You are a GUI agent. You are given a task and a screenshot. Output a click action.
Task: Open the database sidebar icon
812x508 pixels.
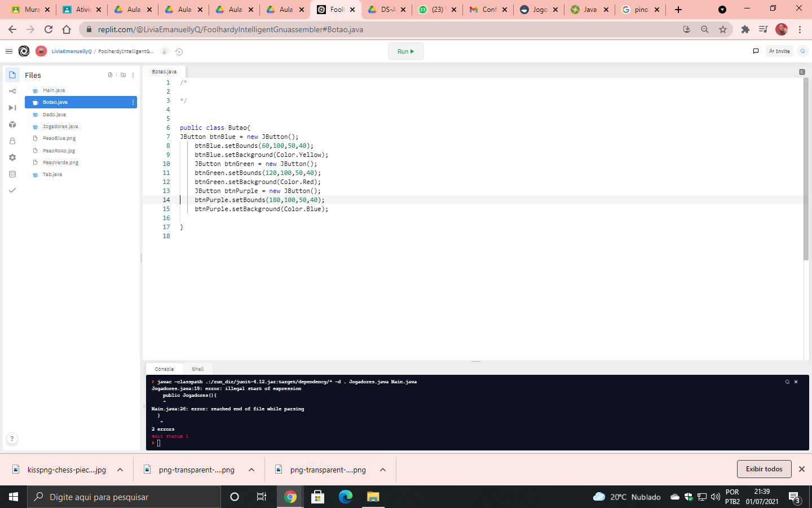12,174
